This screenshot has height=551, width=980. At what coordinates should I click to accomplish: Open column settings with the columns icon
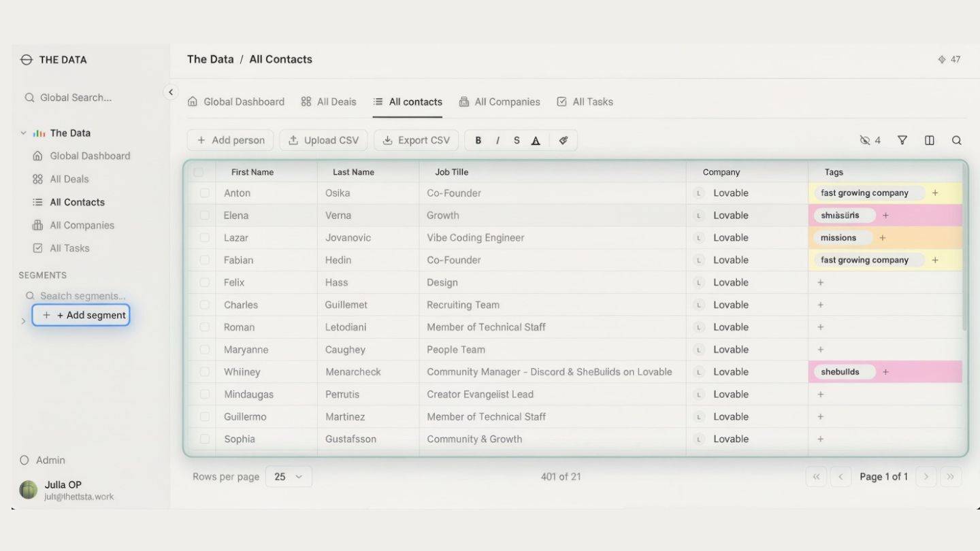pos(930,139)
